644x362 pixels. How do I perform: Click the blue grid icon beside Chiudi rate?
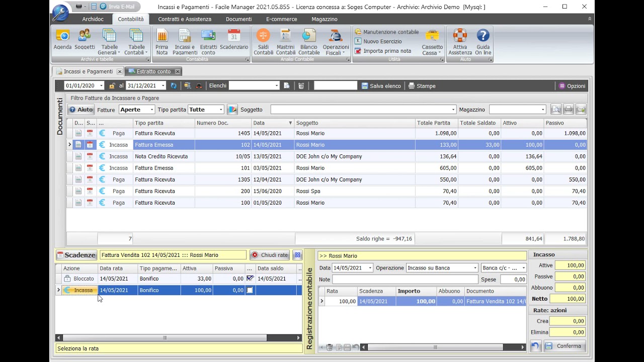(297, 255)
